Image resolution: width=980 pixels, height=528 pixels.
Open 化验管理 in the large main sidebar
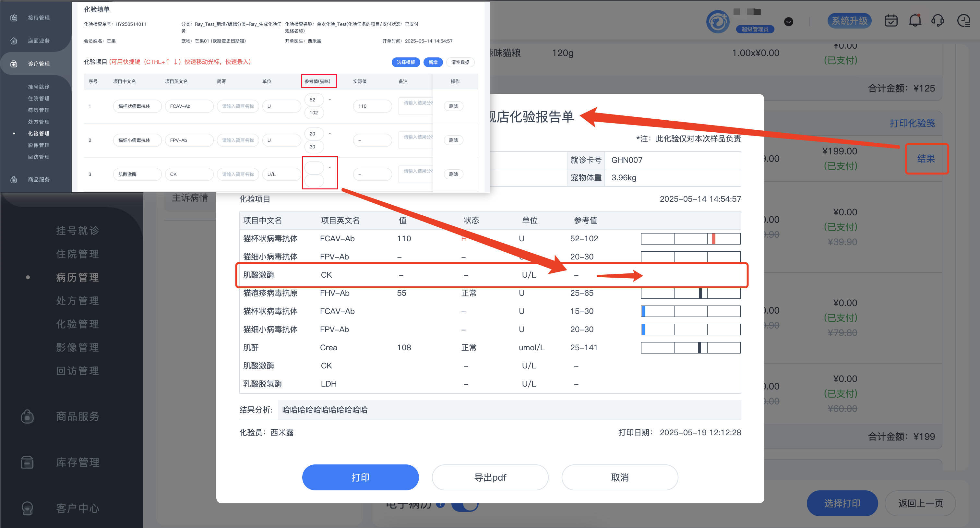78,324
